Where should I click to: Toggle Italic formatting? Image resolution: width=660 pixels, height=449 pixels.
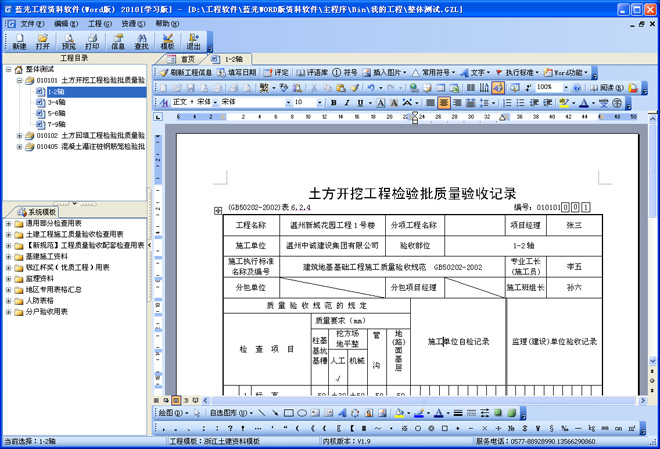point(347,102)
